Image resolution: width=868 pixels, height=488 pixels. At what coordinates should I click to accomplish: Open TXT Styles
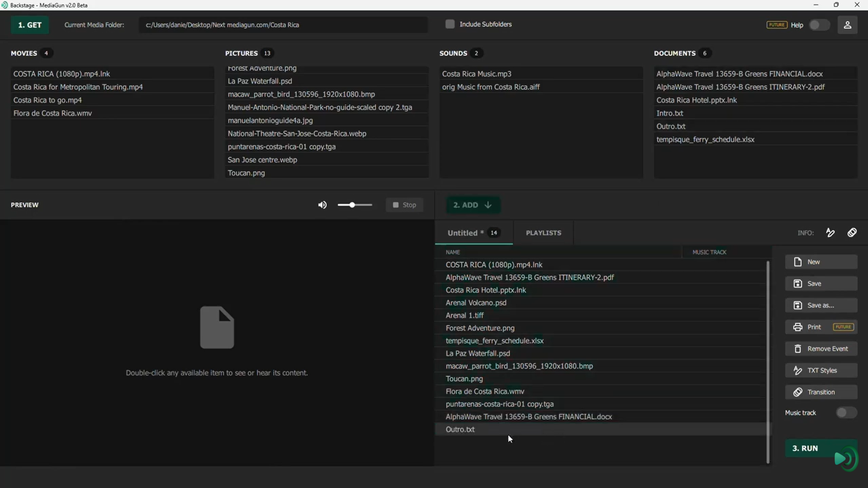[x=821, y=370]
